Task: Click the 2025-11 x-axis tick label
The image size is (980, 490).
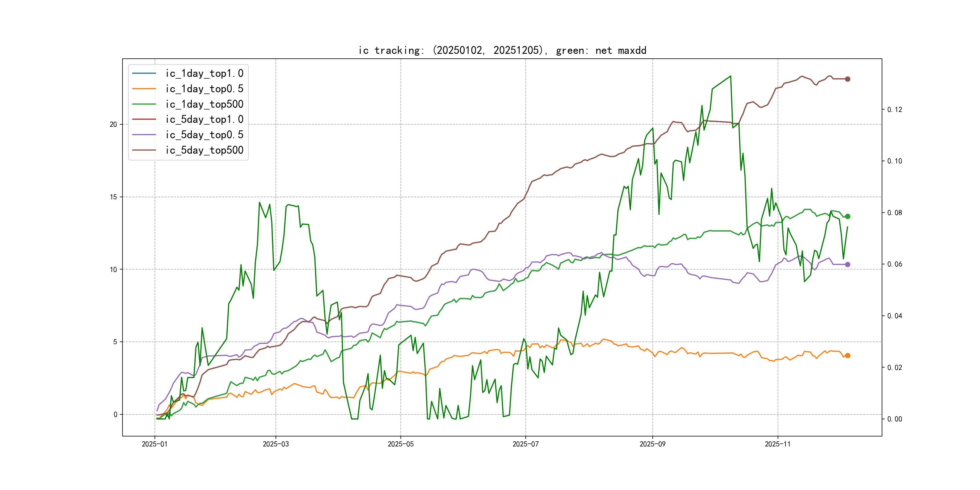Action: click(x=777, y=444)
